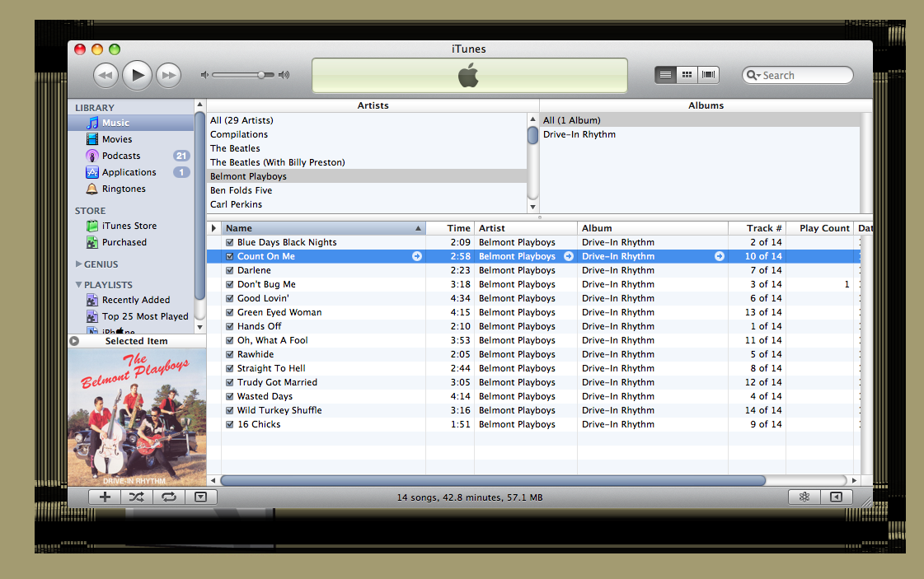Image resolution: width=924 pixels, height=579 pixels.
Task: Click store arrow next to Count On Me name
Action: (x=416, y=256)
